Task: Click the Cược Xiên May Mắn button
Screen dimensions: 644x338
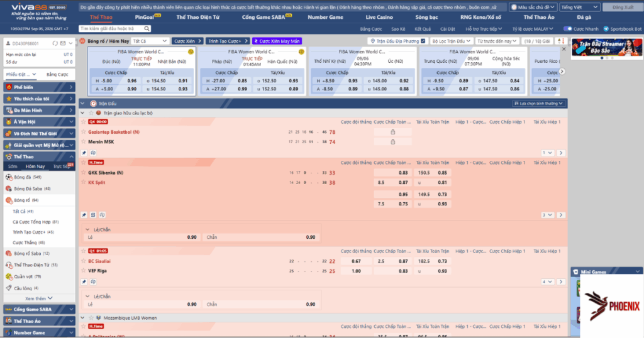Action: [x=277, y=41]
